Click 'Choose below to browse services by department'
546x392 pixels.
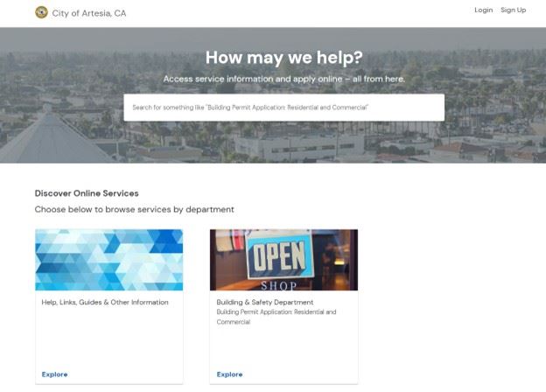(135, 209)
